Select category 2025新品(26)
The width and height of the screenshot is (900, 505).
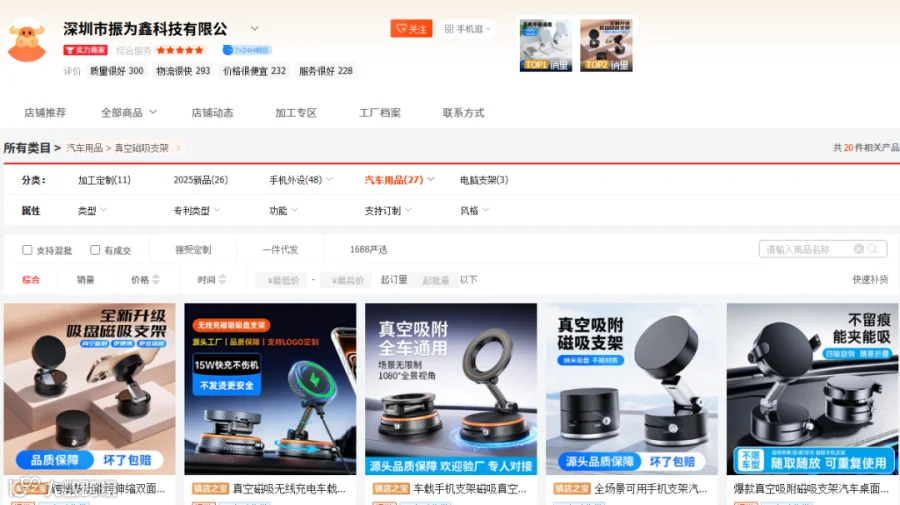coord(201,180)
